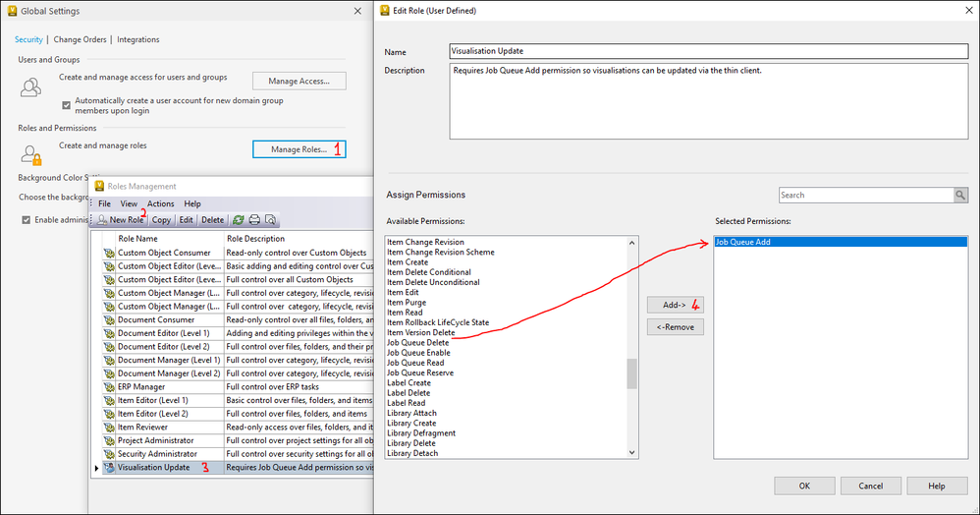Toggle automatic user account creation checkbox
The width and height of the screenshot is (980, 515).
tap(66, 105)
